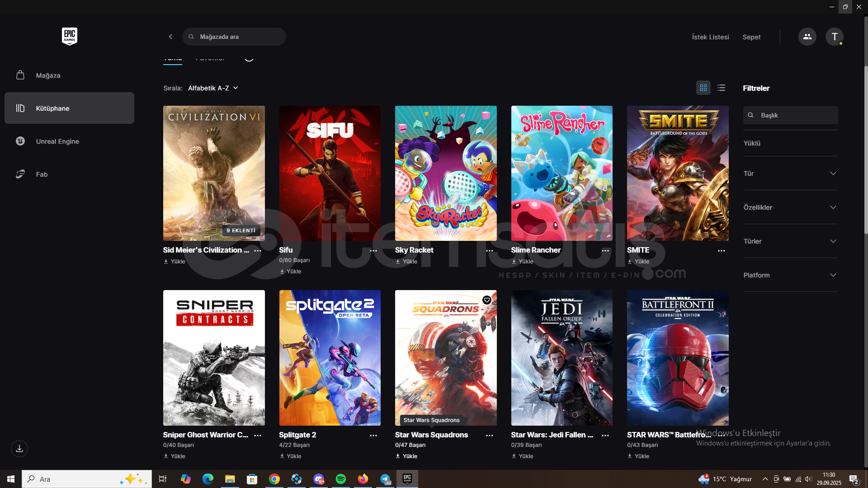
Task: Open Firefox from the taskbar
Action: tap(363, 479)
